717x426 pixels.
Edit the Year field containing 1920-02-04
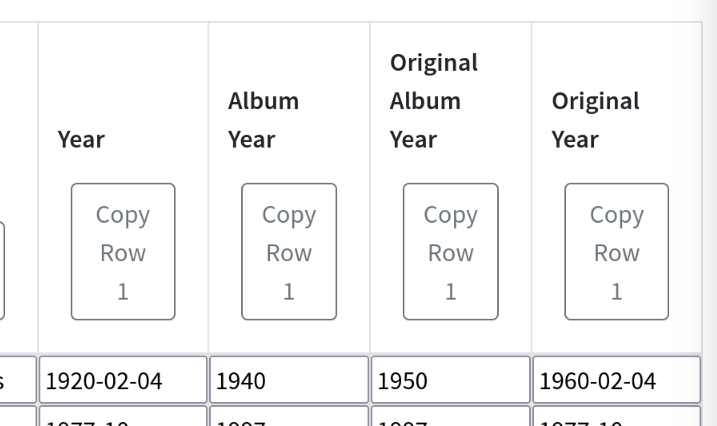pyautogui.click(x=123, y=380)
